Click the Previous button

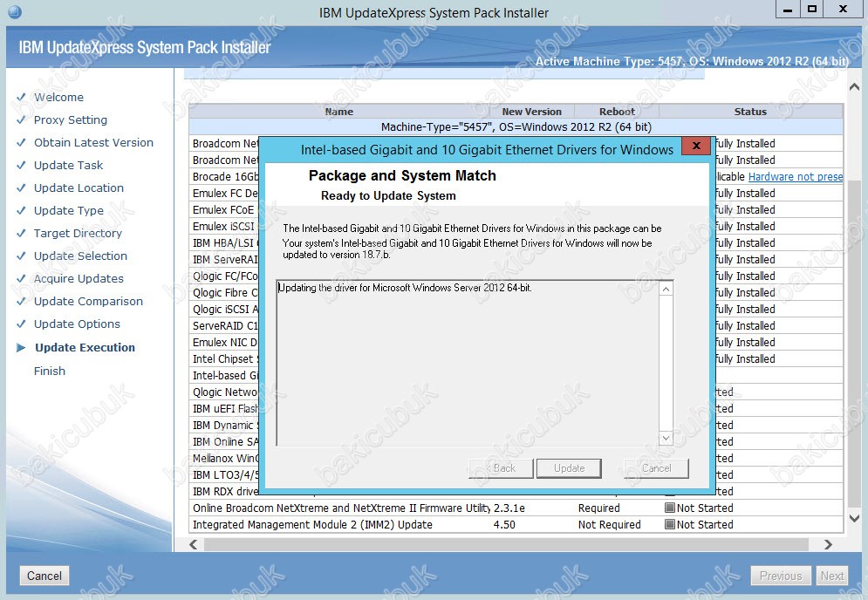tap(781, 576)
